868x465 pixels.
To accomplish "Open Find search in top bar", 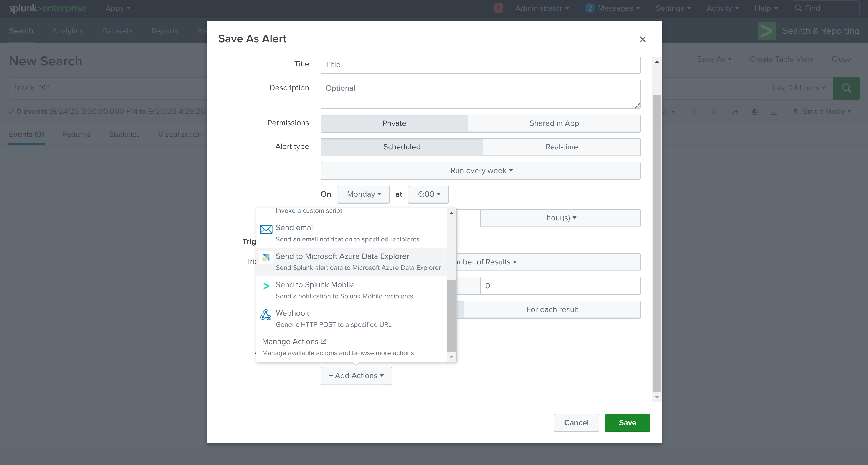I will pos(826,8).
